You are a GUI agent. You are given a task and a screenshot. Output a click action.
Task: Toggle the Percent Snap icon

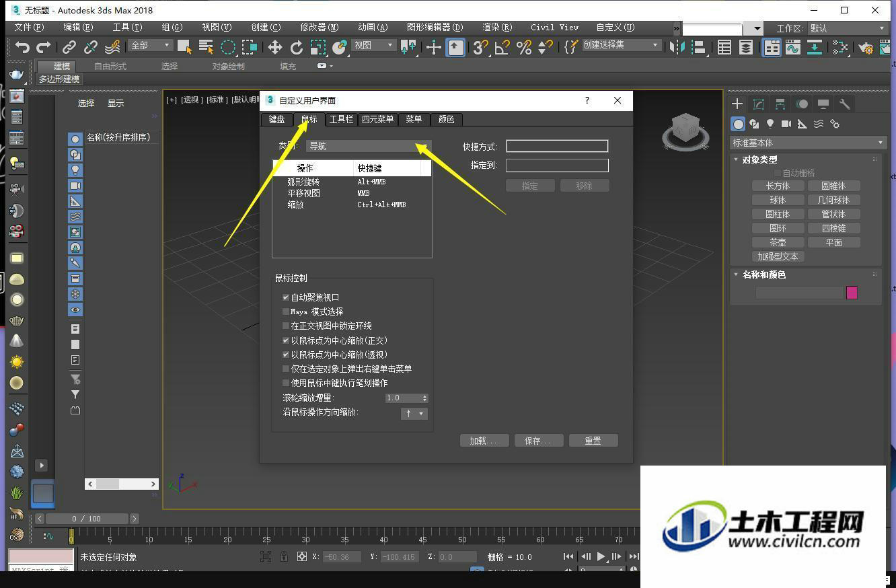[x=523, y=47]
